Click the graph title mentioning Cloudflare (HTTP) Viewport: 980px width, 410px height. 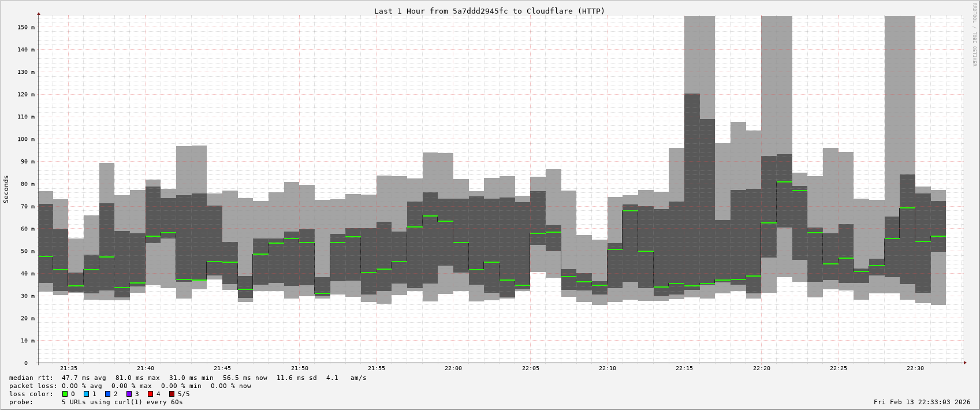[x=489, y=11]
